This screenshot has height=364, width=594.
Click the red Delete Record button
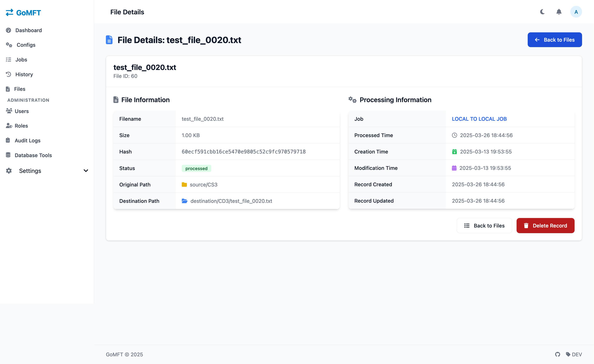coord(545,226)
